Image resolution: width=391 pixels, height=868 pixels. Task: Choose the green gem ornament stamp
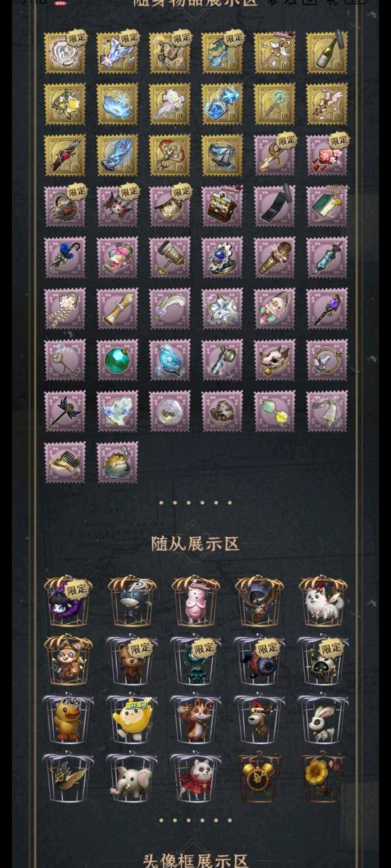click(117, 360)
